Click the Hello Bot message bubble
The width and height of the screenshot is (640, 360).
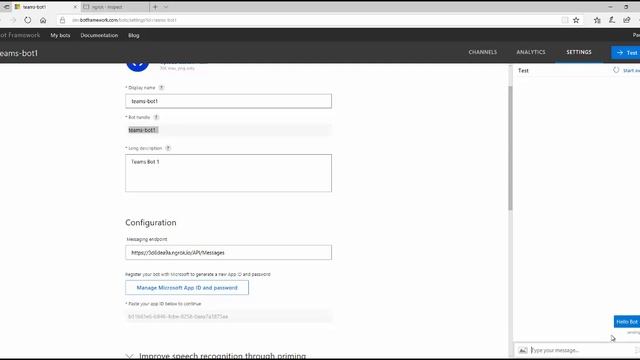tap(627, 322)
